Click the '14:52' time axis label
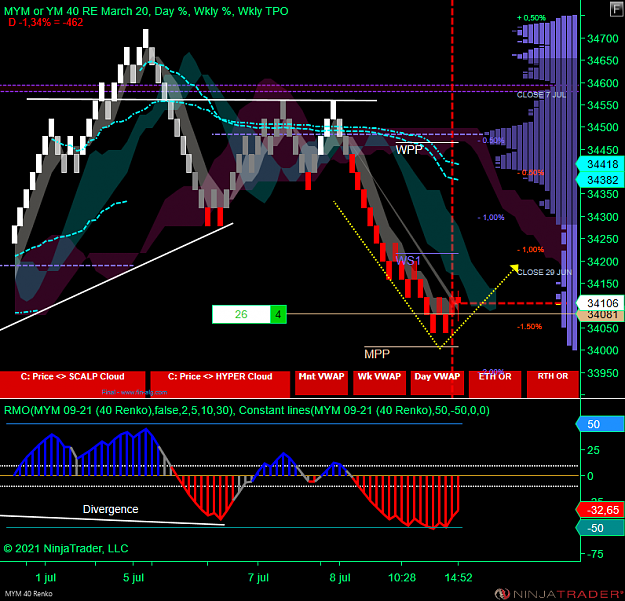 click(458, 577)
